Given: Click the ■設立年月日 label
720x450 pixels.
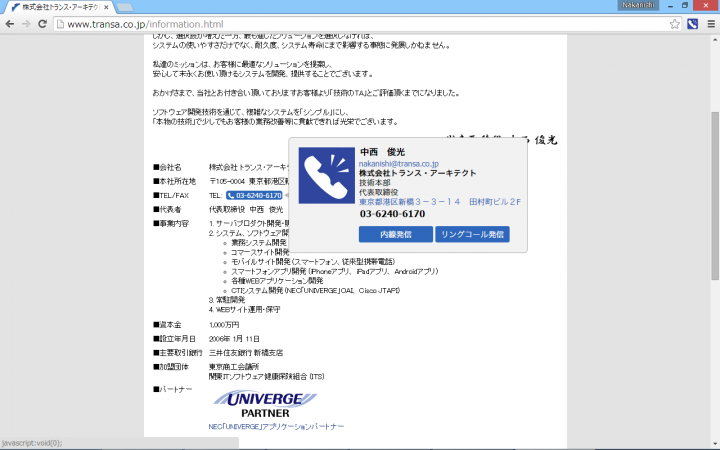Looking at the screenshot, I should [x=174, y=339].
